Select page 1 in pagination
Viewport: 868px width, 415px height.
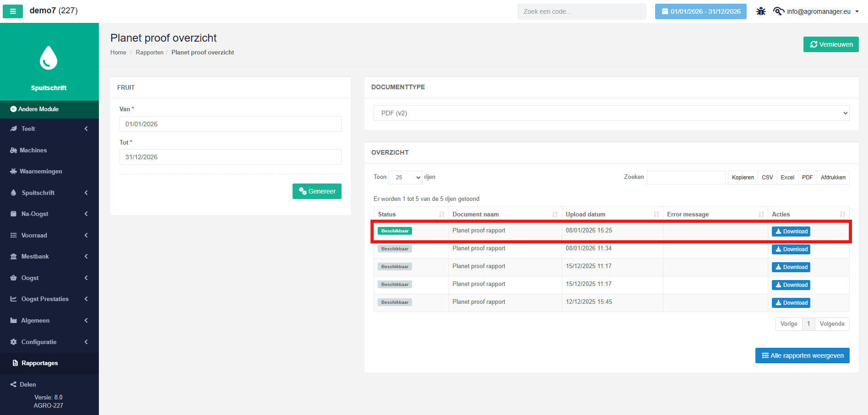(x=808, y=324)
